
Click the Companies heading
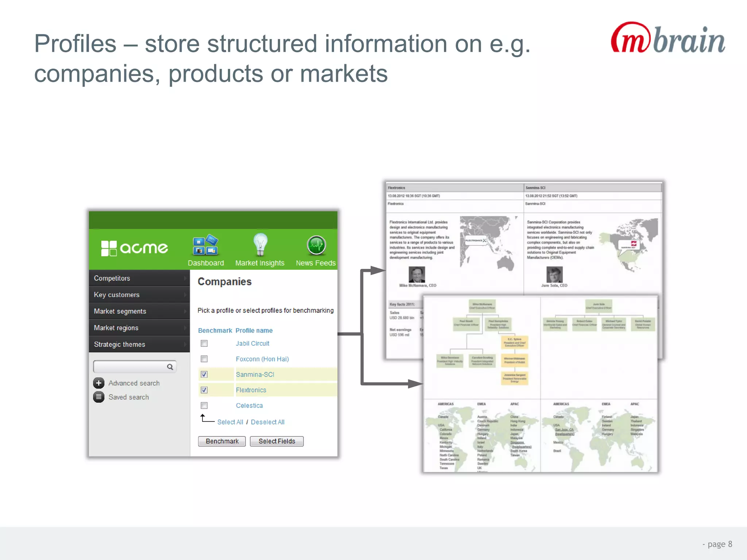[225, 282]
